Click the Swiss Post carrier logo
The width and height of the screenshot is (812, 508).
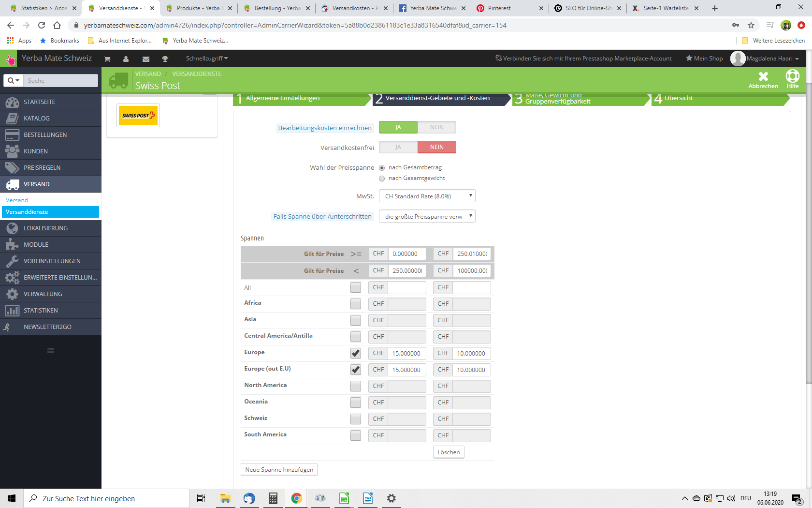tap(138, 116)
